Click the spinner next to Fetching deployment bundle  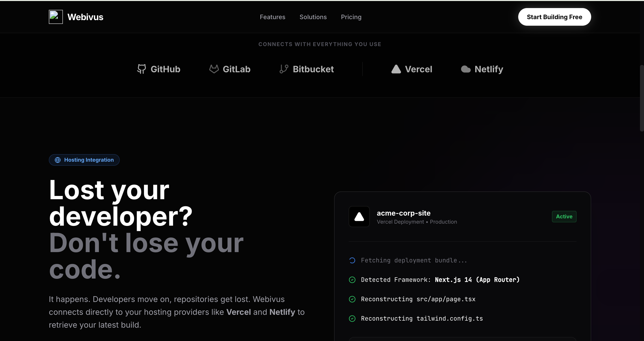(x=352, y=260)
